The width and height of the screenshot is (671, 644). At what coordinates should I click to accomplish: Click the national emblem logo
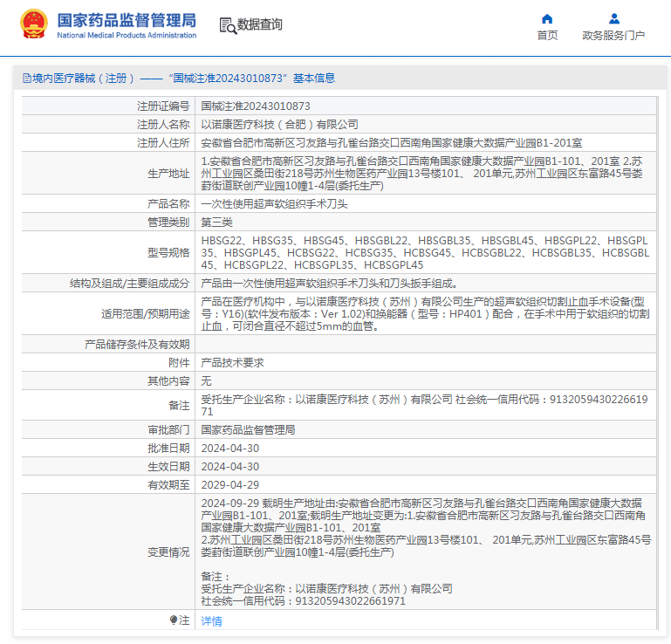[34, 24]
